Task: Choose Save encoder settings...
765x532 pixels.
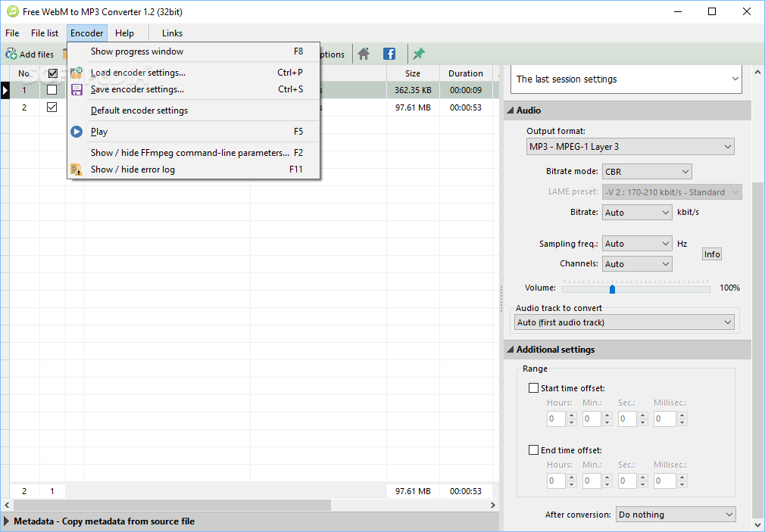Action: click(x=194, y=90)
